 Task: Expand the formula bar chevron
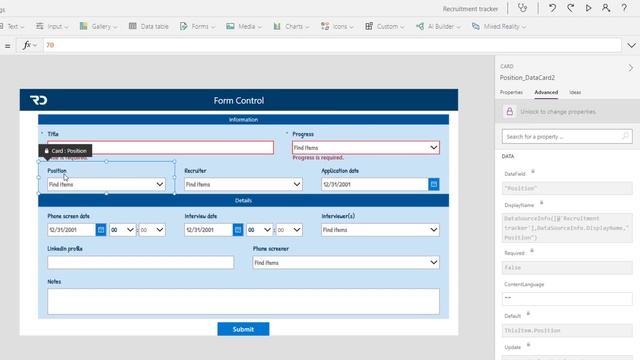pyautogui.click(x=631, y=45)
